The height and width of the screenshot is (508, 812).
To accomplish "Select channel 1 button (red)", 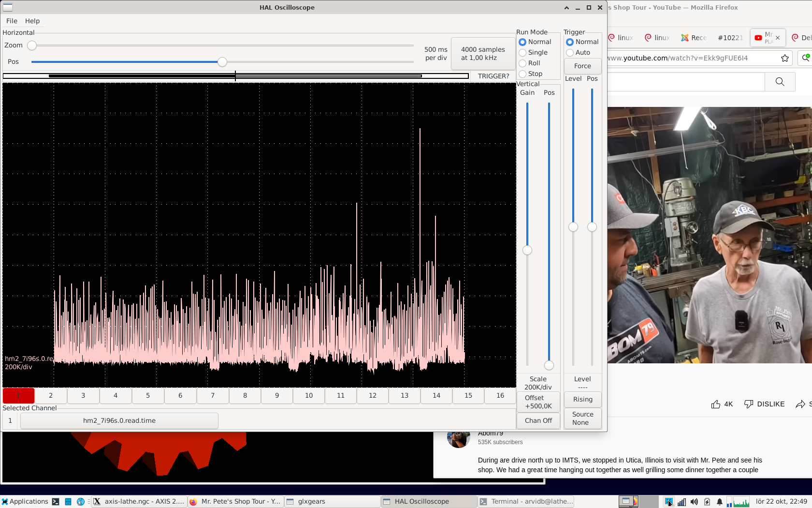I will click(18, 395).
